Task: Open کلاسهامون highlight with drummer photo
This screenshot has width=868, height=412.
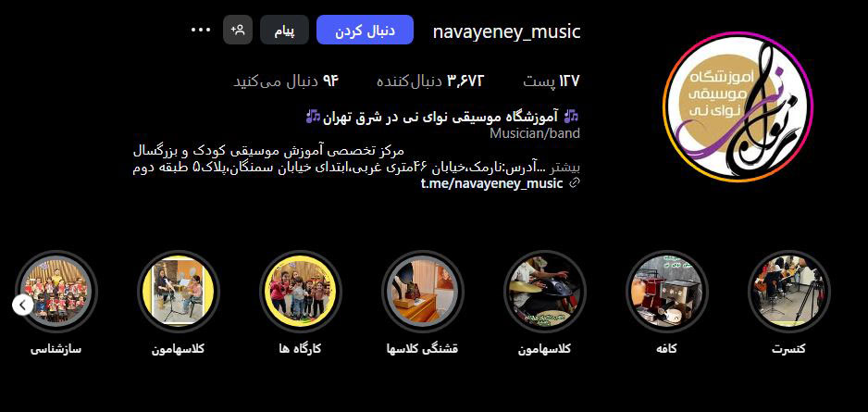Action: pyautogui.click(x=545, y=292)
